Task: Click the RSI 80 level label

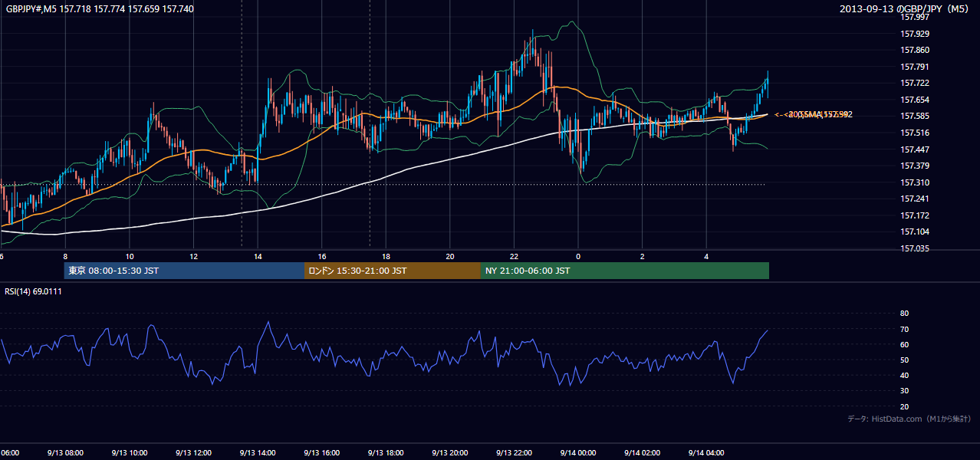Action: 904,314
